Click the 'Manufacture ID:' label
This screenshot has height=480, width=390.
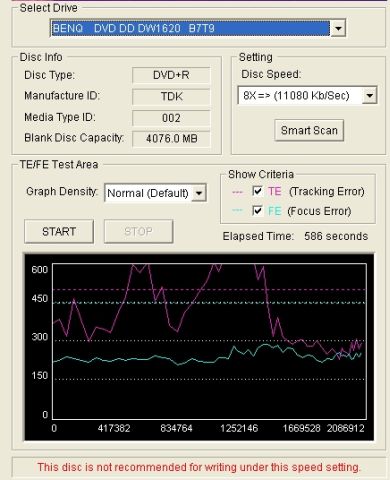pos(62,96)
